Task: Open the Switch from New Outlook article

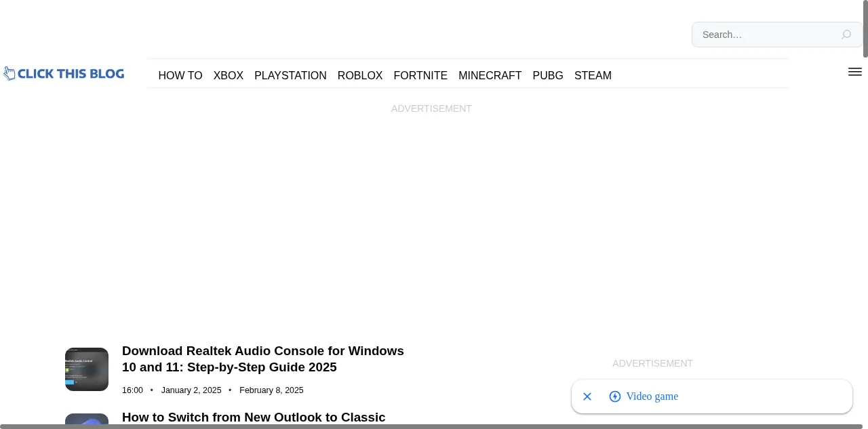Action: tap(254, 417)
